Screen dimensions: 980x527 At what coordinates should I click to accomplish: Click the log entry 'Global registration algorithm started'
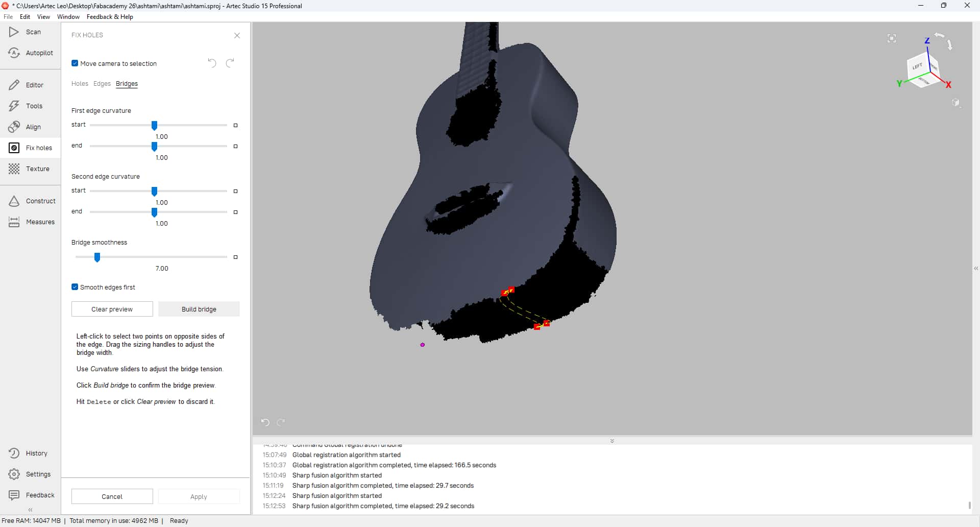[347, 455]
